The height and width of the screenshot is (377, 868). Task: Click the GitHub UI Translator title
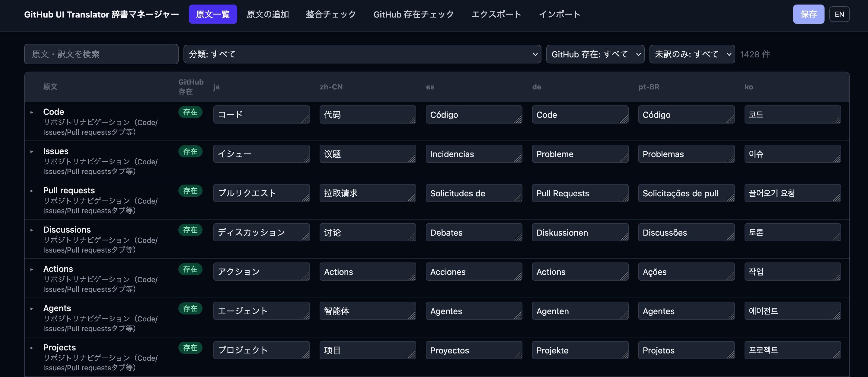point(101,14)
